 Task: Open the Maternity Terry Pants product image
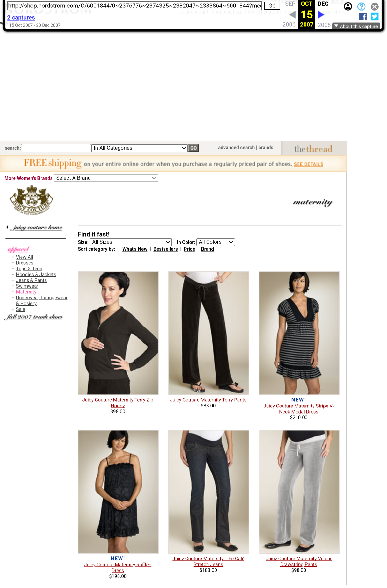208,333
